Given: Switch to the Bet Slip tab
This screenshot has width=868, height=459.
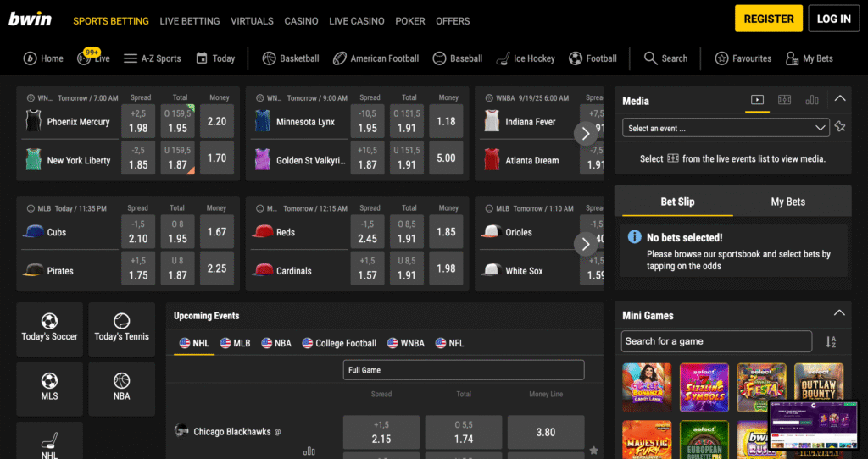Looking at the screenshot, I should click(x=677, y=202).
